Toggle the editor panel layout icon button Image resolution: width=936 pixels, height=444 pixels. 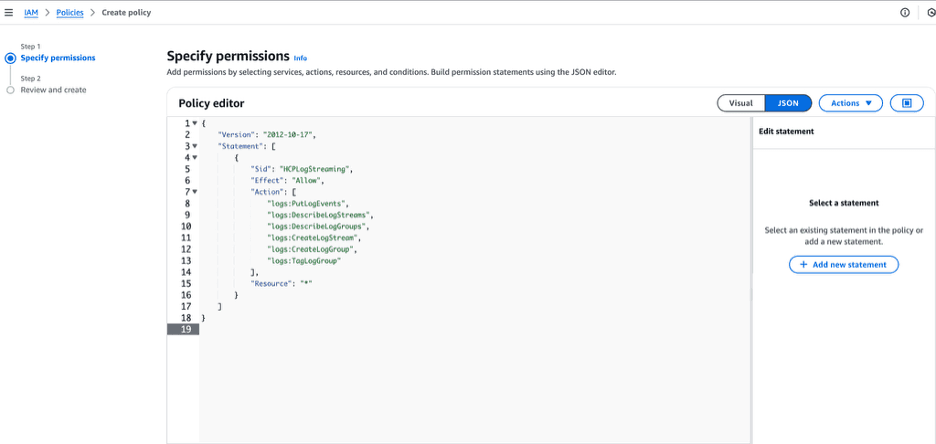pos(906,103)
